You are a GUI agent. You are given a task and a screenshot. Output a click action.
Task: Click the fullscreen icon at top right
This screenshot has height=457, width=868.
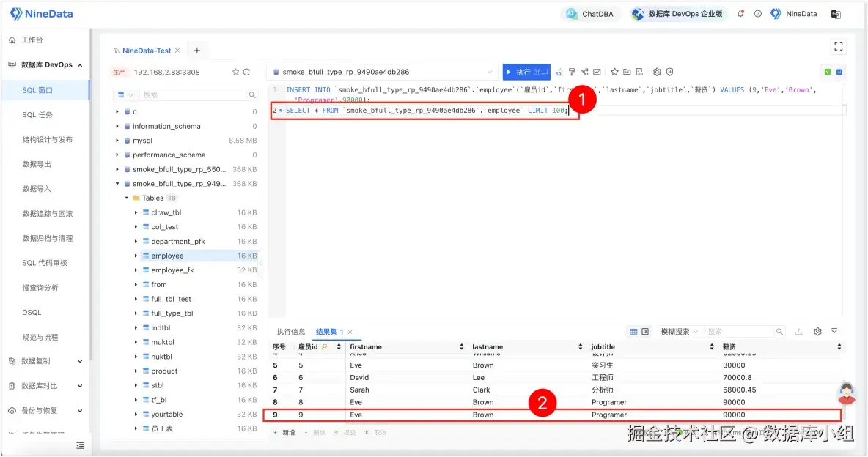[838, 45]
